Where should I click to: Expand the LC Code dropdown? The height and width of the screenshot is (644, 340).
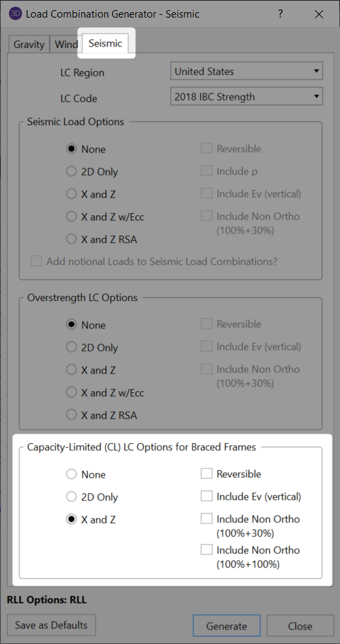point(246,97)
